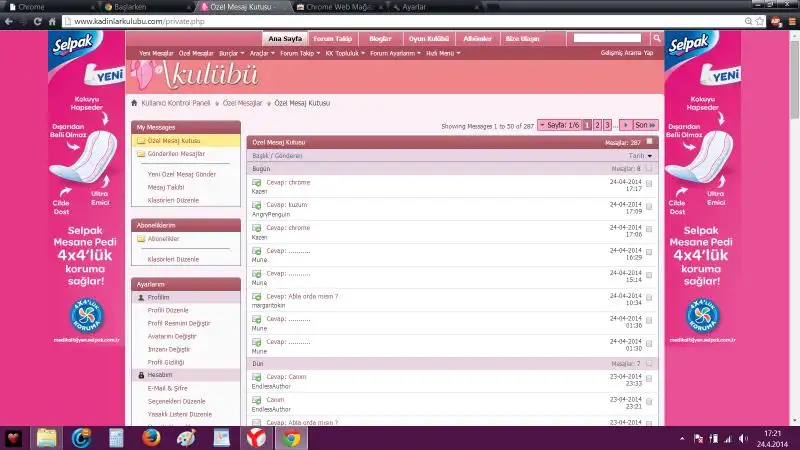Open the Forum Ayarlarım dropdown menu
The height and width of the screenshot is (450, 800).
(x=396, y=53)
